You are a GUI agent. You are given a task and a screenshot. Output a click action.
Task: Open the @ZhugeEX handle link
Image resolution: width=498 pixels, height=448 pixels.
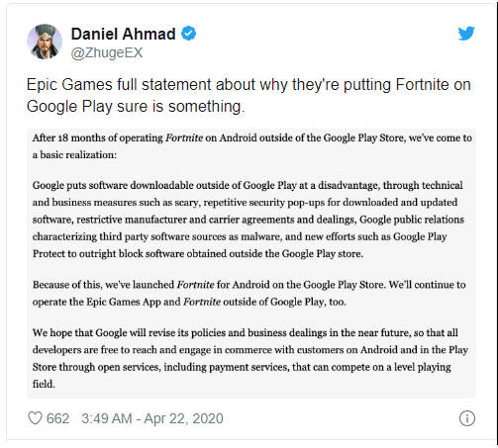tap(107, 52)
